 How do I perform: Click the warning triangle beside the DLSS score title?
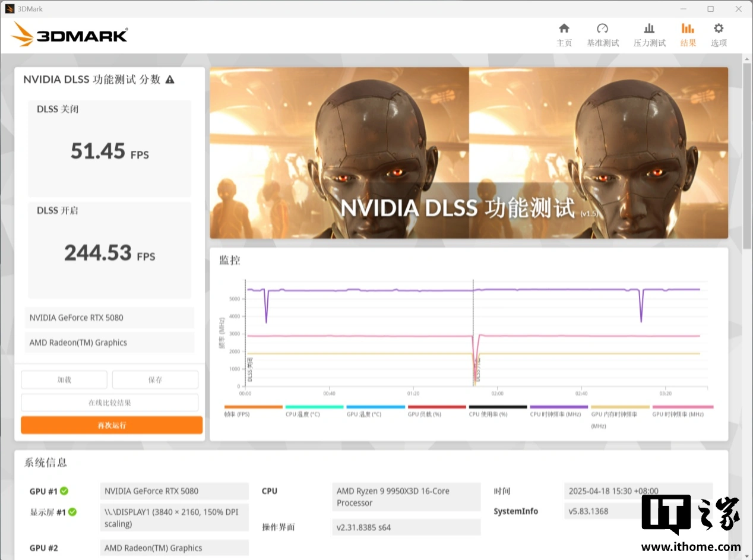[x=170, y=80]
